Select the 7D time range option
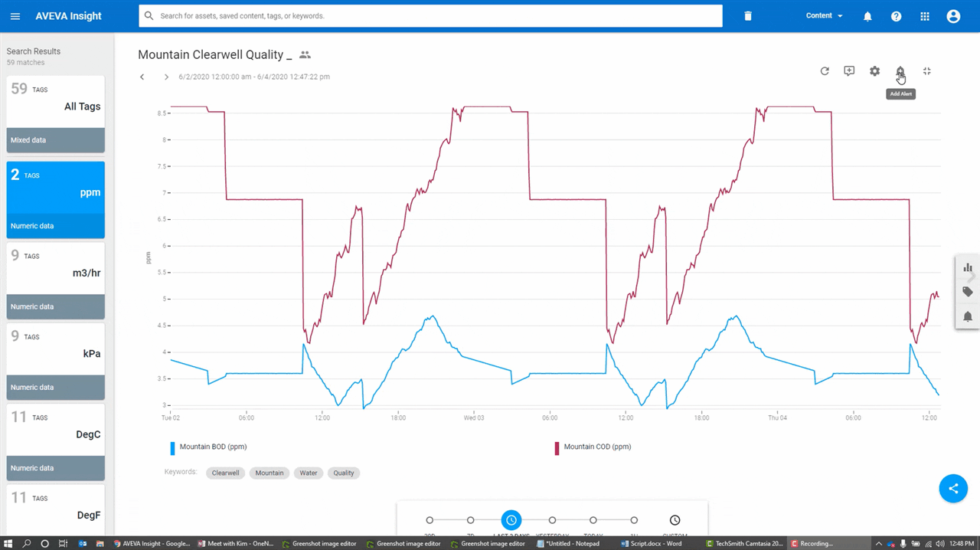Image resolution: width=980 pixels, height=550 pixels. (x=470, y=520)
